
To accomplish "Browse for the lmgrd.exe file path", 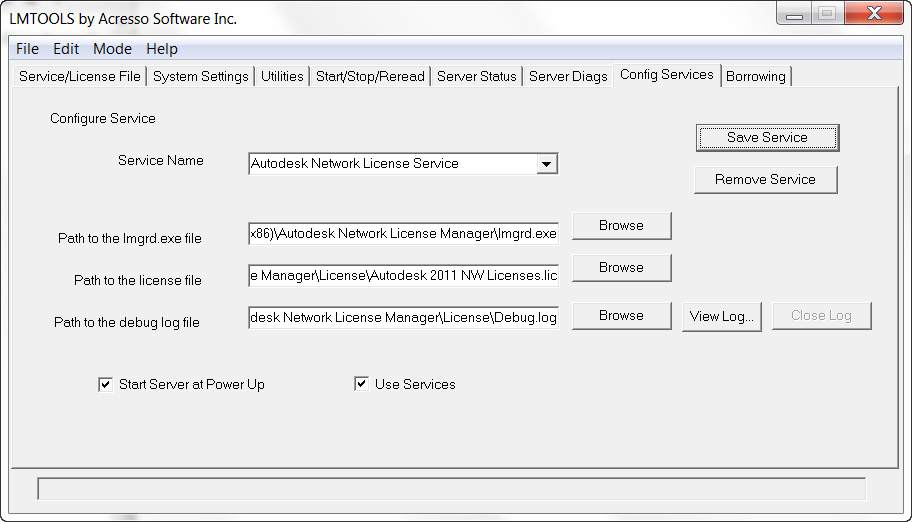I will click(621, 226).
